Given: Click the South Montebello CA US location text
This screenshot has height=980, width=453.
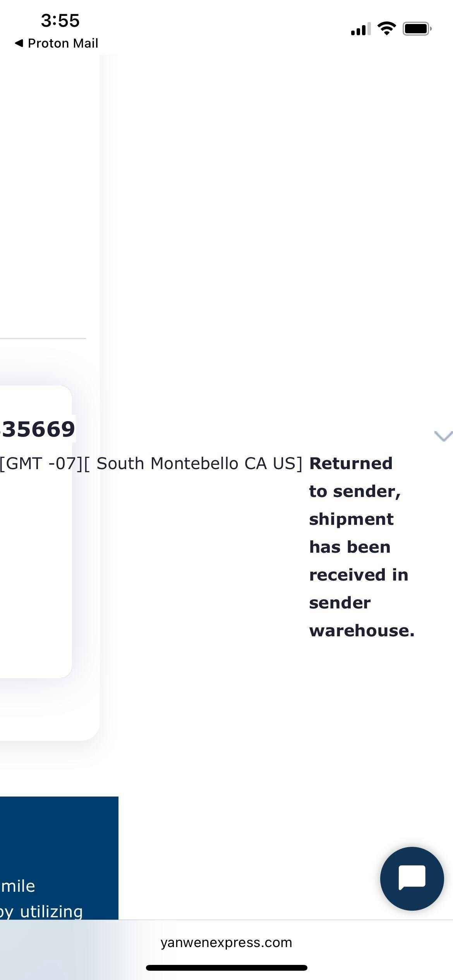Looking at the screenshot, I should tap(199, 463).
